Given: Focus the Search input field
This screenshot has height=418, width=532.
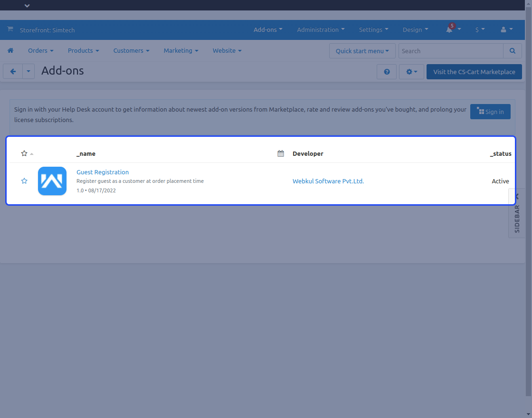Looking at the screenshot, I should point(451,51).
